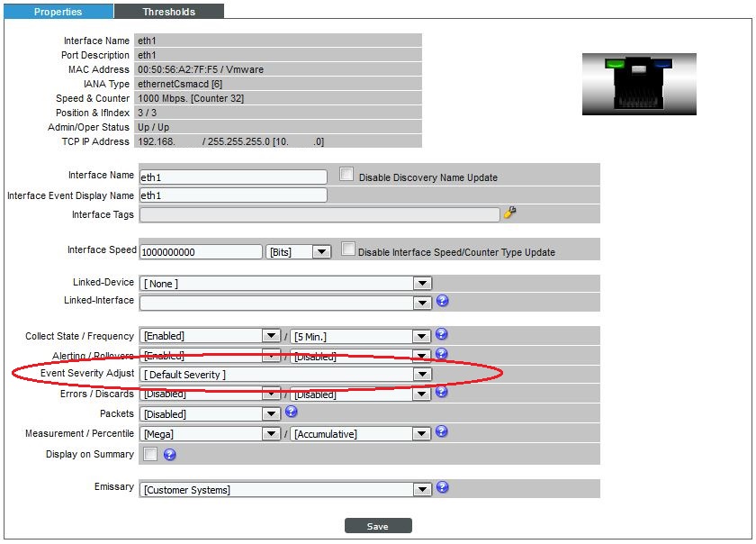Image resolution: width=756 pixels, height=544 pixels.
Task: View help for Packets setting
Action: point(292,412)
